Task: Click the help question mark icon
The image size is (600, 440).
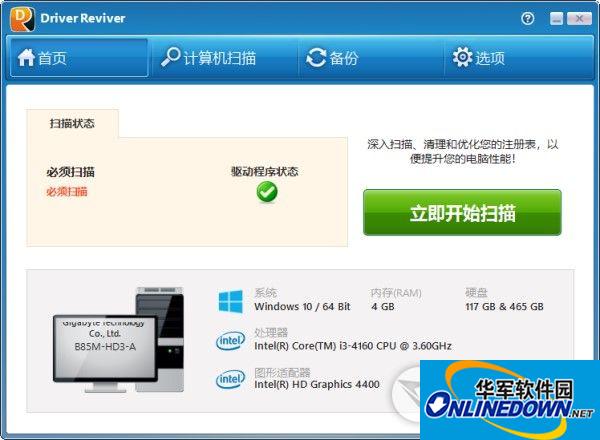Action: (x=528, y=18)
